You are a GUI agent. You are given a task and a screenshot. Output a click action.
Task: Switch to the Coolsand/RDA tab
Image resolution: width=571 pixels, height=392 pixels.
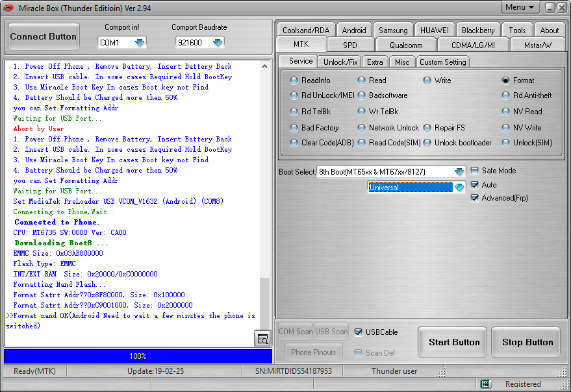[x=306, y=30]
